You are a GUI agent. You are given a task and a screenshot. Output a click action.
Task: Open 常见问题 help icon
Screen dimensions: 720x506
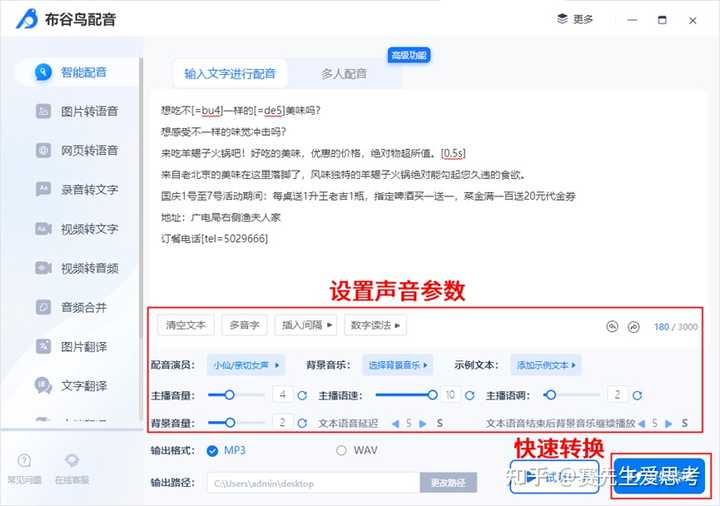(24, 468)
